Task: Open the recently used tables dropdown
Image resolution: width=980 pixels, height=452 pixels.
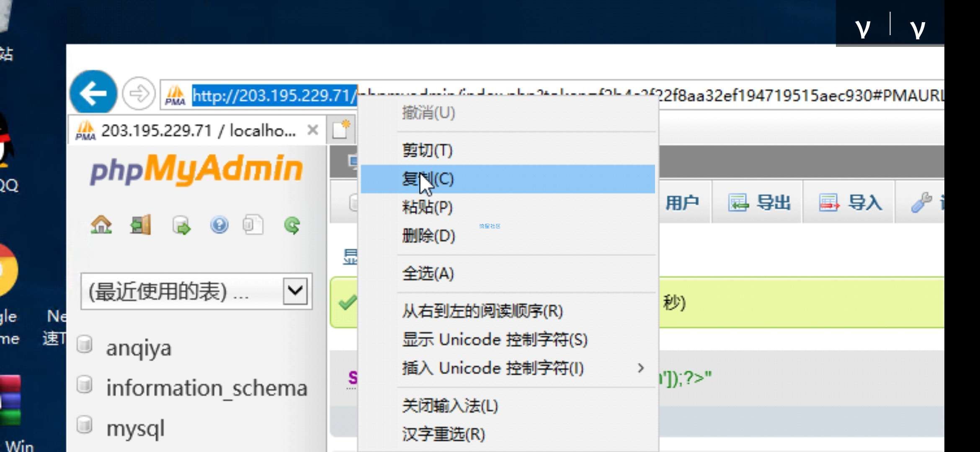Action: click(196, 291)
